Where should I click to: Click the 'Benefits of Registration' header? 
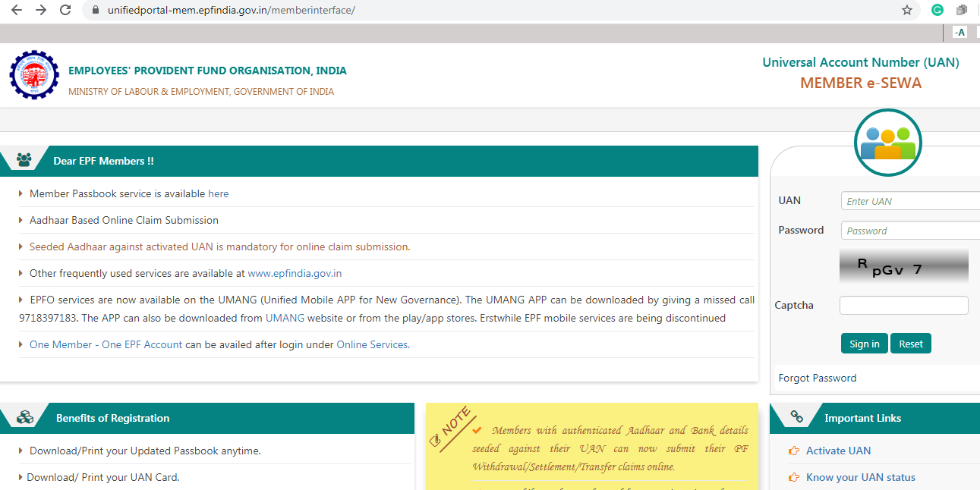coord(112,418)
